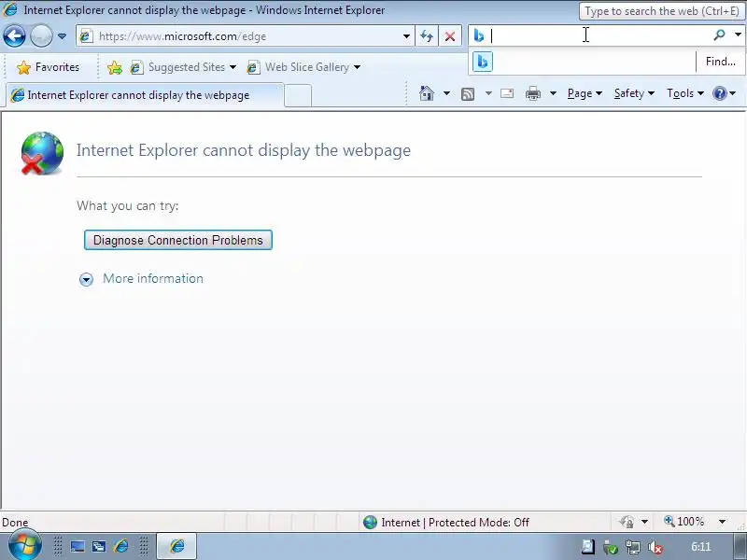The height and width of the screenshot is (560, 747).
Task: Click the muted volume tray icon
Action: [x=656, y=547]
